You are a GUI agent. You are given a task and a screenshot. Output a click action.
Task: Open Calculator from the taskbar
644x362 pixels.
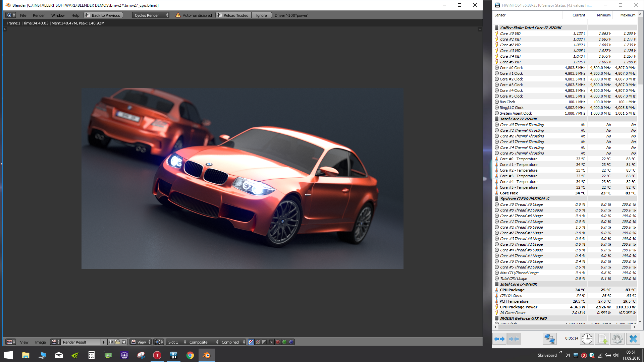pos(91,355)
